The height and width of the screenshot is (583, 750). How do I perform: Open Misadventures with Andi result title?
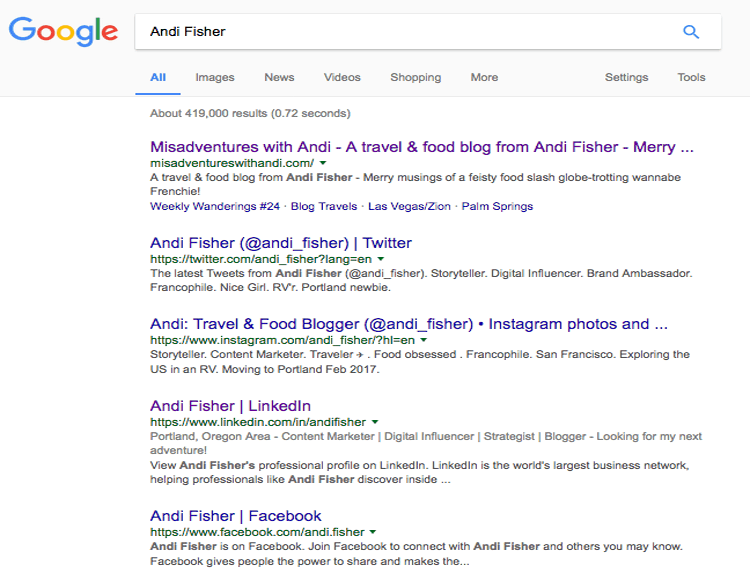421,147
